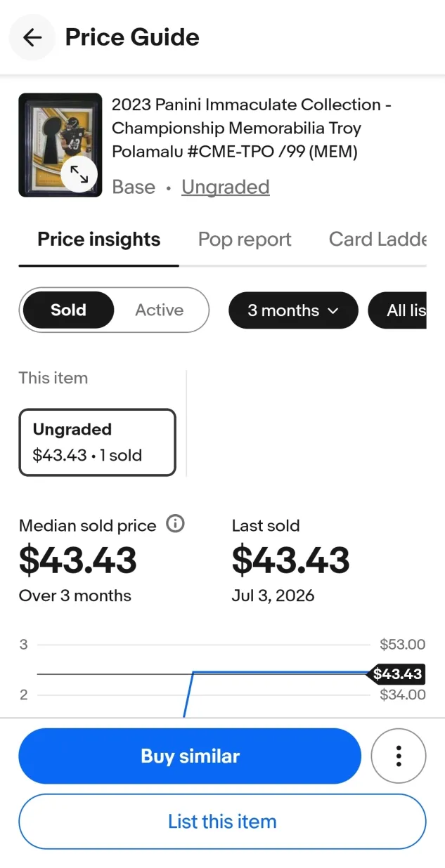This screenshot has width=445, height=868.
Task: Click the blue price line on chart
Action: [x=281, y=673]
